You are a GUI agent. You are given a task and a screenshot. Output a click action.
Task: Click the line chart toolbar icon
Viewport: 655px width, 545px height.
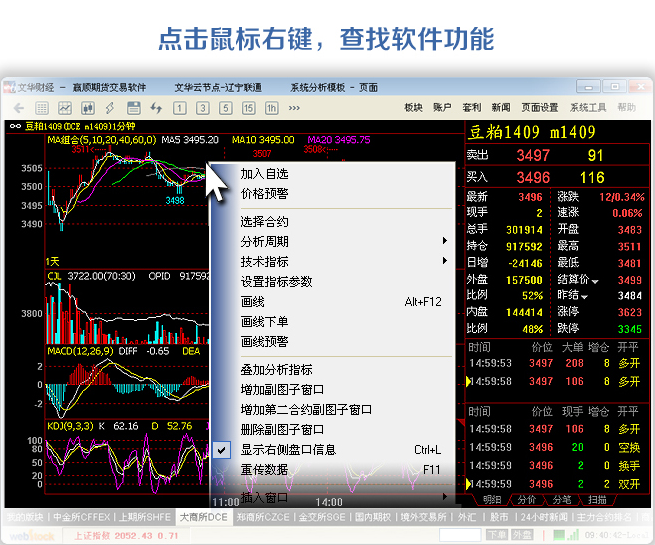65,108
